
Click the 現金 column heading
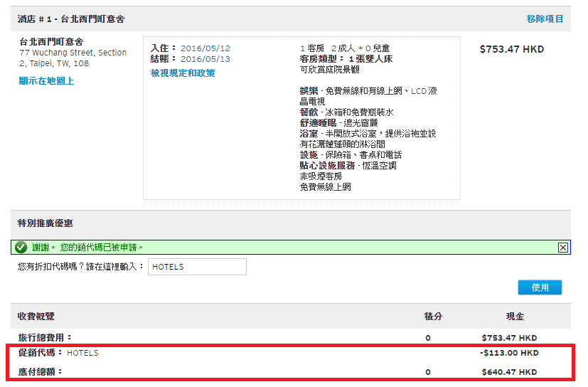(x=509, y=317)
